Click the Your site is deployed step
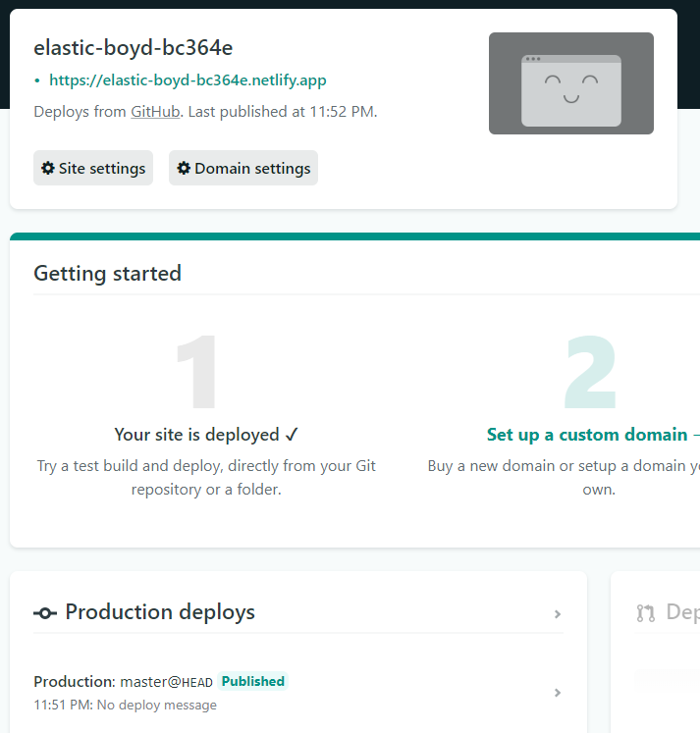 click(x=206, y=435)
